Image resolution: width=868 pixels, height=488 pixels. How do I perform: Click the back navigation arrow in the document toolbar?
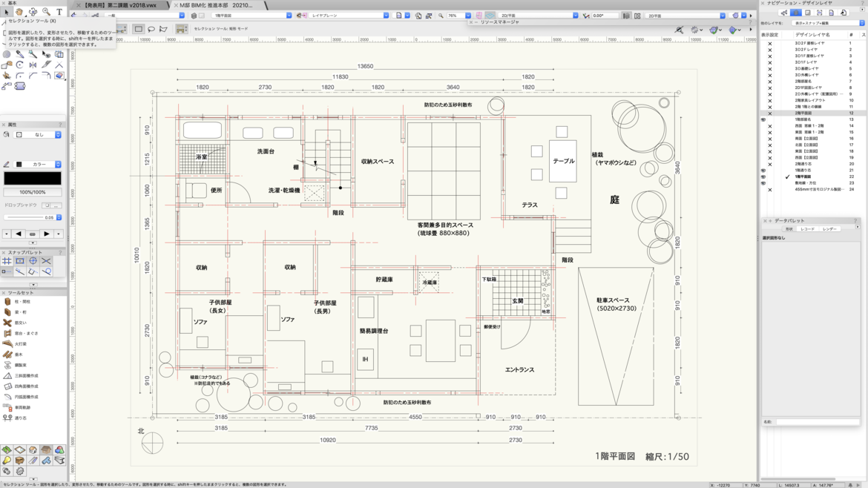click(74, 15)
